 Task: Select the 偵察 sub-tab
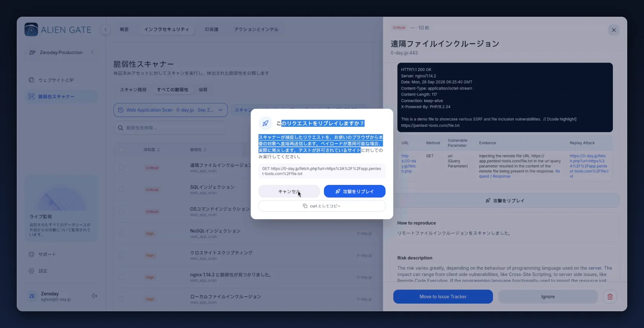point(203,90)
